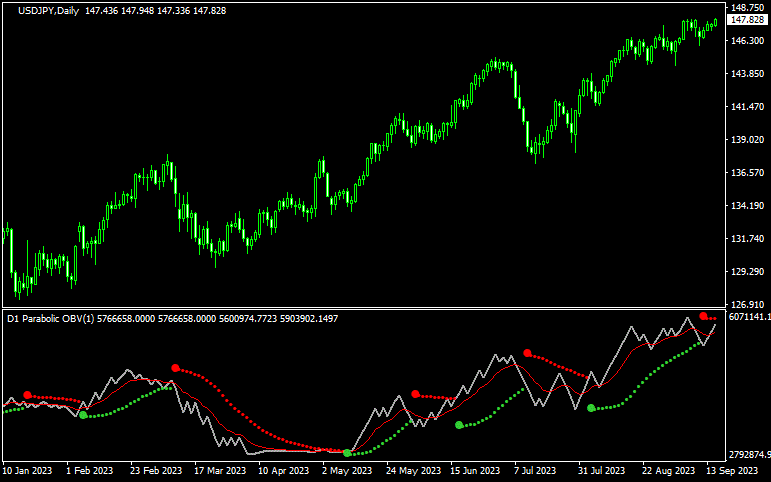The width and height of the screenshot is (771, 482).
Task: Click the large green dot near 15 Jun 2023
Action: tap(459, 425)
